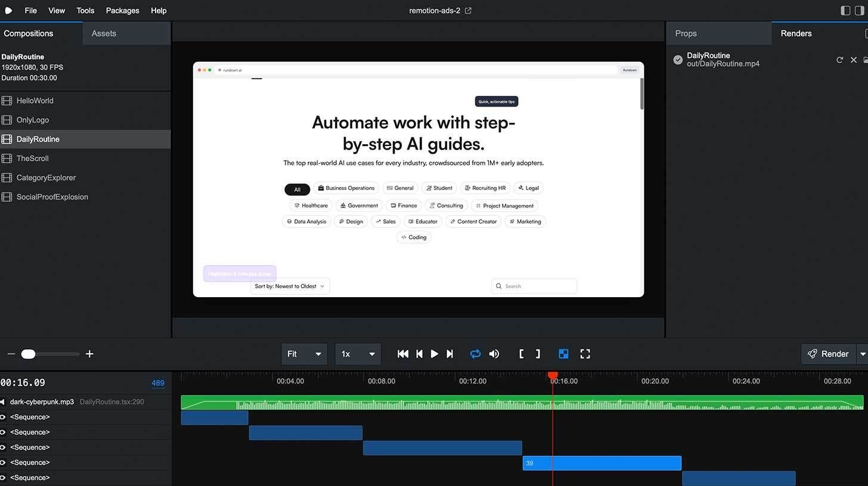Open the Props panel tab
This screenshot has height=486, width=868.
point(686,33)
